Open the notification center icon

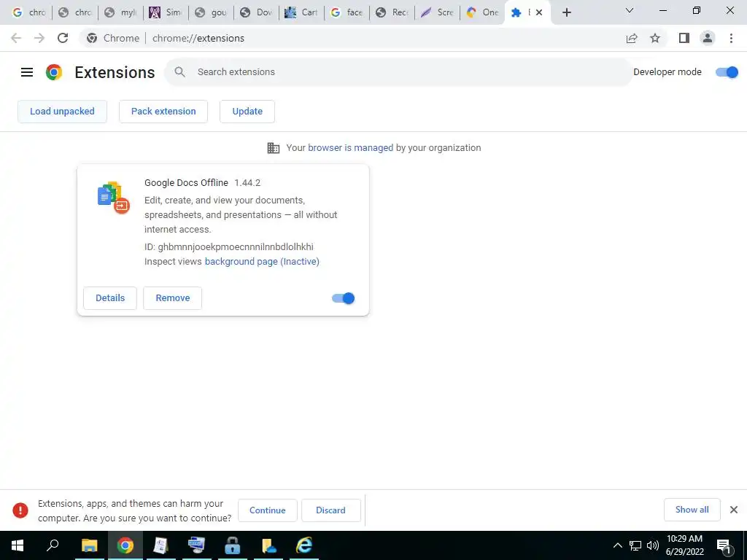pos(724,545)
